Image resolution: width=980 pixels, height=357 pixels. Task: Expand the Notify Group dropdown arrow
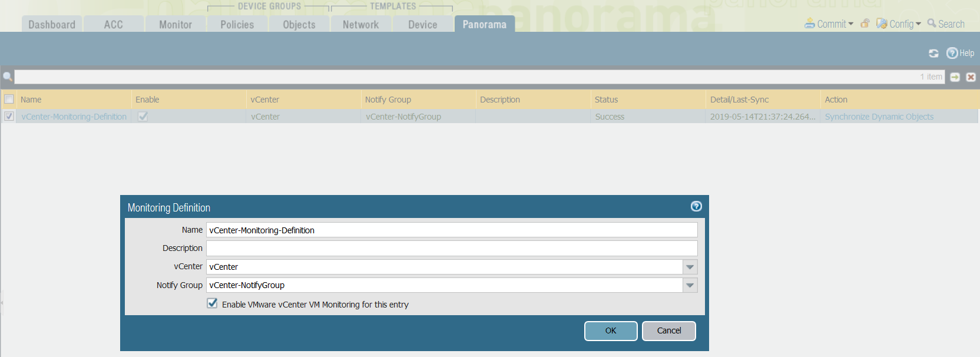click(x=690, y=285)
